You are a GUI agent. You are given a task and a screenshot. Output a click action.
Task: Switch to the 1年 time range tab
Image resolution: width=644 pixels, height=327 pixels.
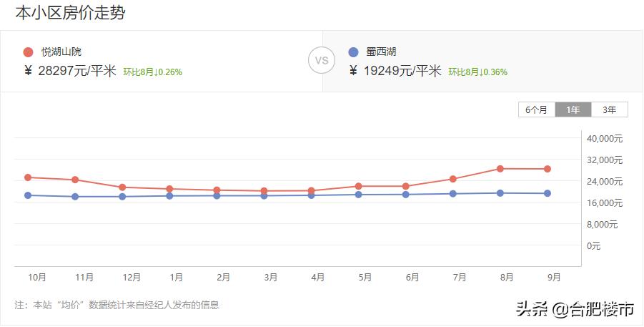click(x=573, y=109)
